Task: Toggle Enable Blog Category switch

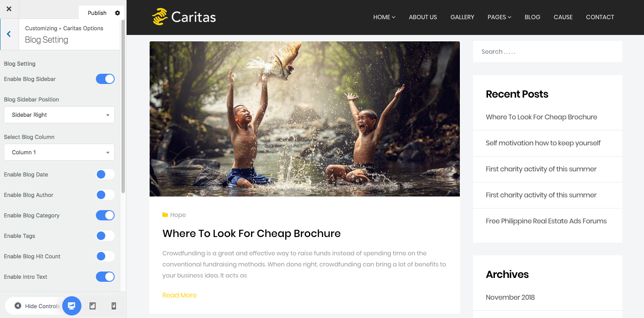Action: [105, 215]
